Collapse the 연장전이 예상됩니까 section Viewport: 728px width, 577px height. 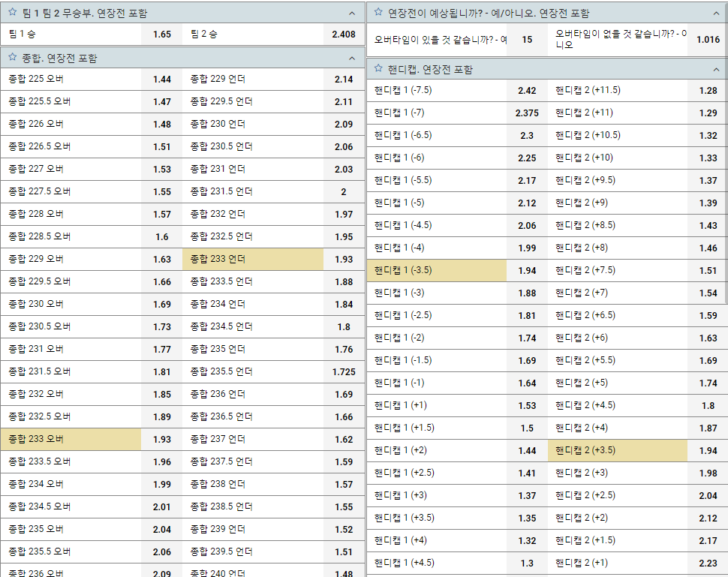[717, 13]
